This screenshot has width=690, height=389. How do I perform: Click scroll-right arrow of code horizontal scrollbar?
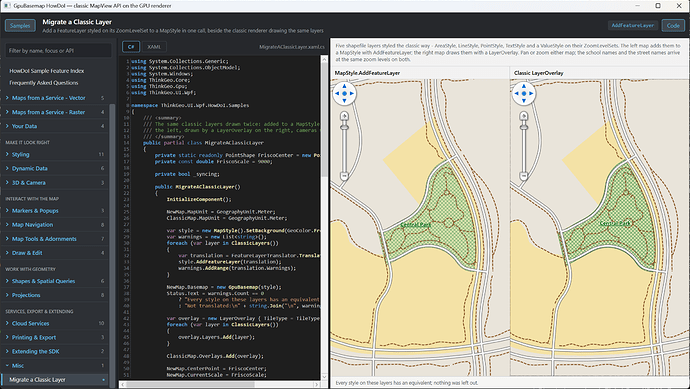[316, 384]
